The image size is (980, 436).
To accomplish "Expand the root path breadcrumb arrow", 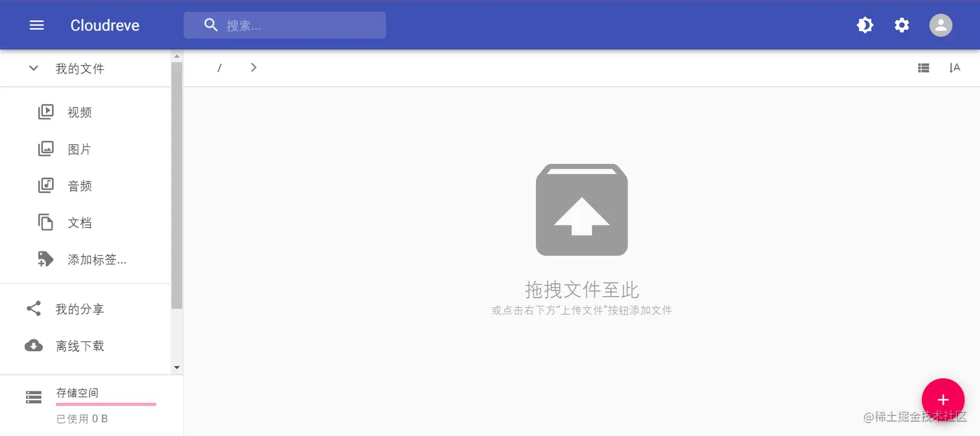I will 253,67.
